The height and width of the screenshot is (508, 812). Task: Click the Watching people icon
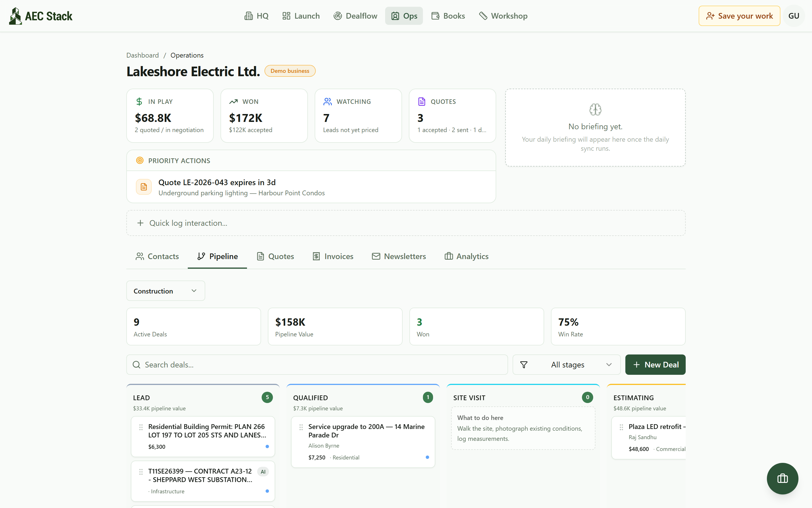coord(328,102)
